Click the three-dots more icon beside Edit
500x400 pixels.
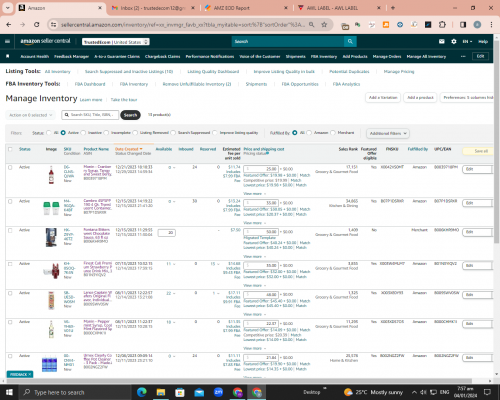coord(463,56)
